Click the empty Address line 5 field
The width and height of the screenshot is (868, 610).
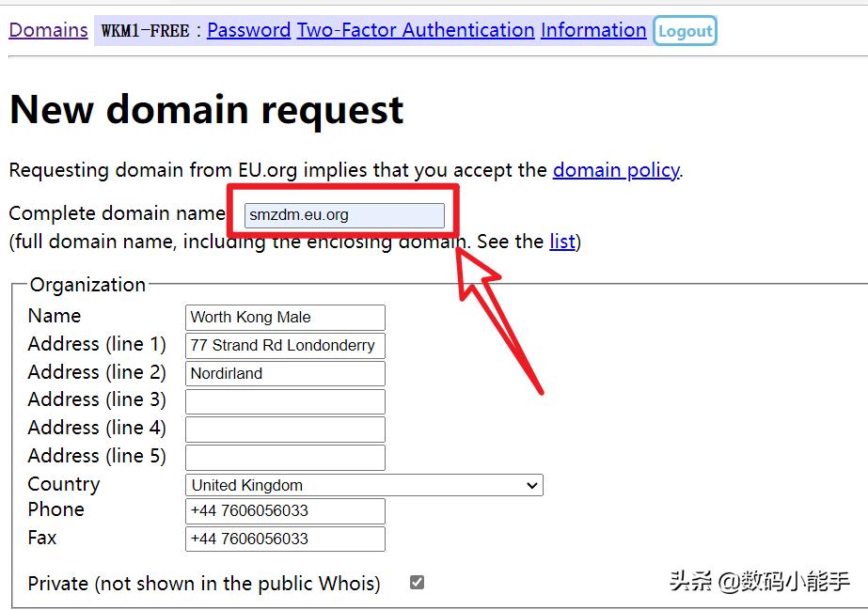click(x=285, y=458)
